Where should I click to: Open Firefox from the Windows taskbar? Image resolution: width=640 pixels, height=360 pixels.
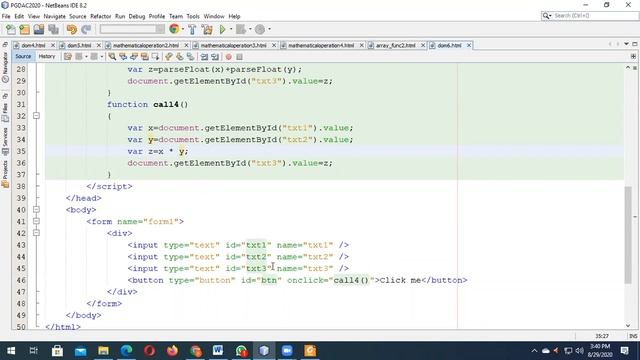[x=172, y=351]
